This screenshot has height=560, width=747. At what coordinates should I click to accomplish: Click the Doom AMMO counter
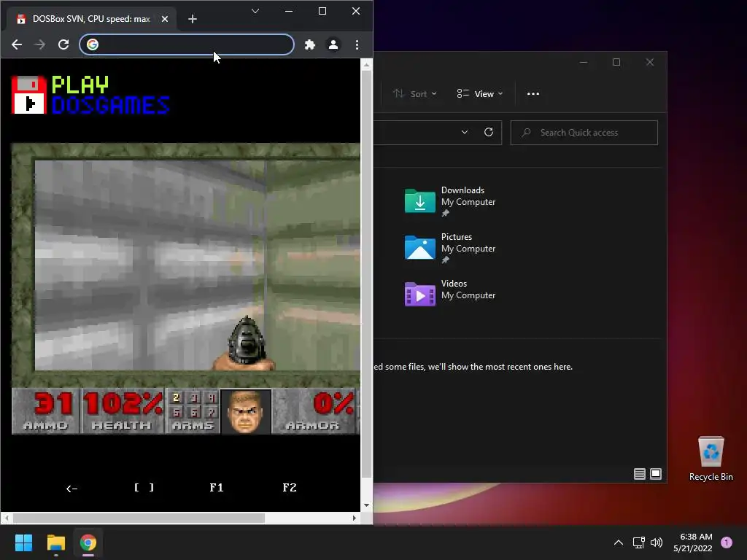coord(46,411)
